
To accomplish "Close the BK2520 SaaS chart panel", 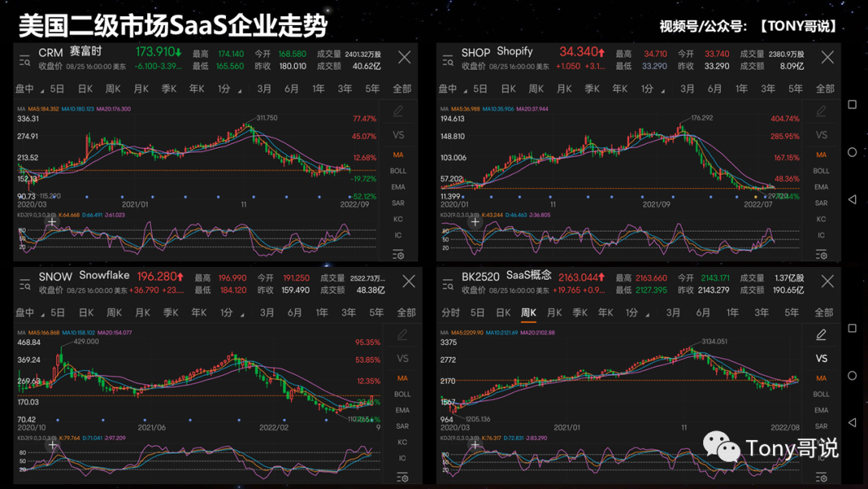I will 827,281.
